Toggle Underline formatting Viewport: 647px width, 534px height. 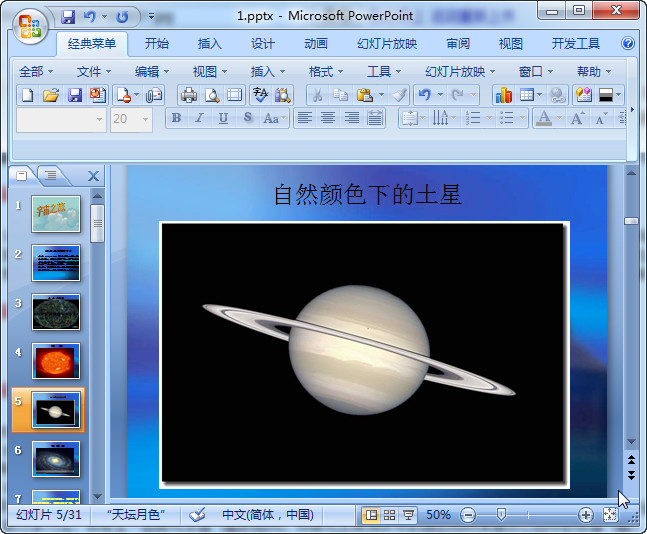(223, 118)
